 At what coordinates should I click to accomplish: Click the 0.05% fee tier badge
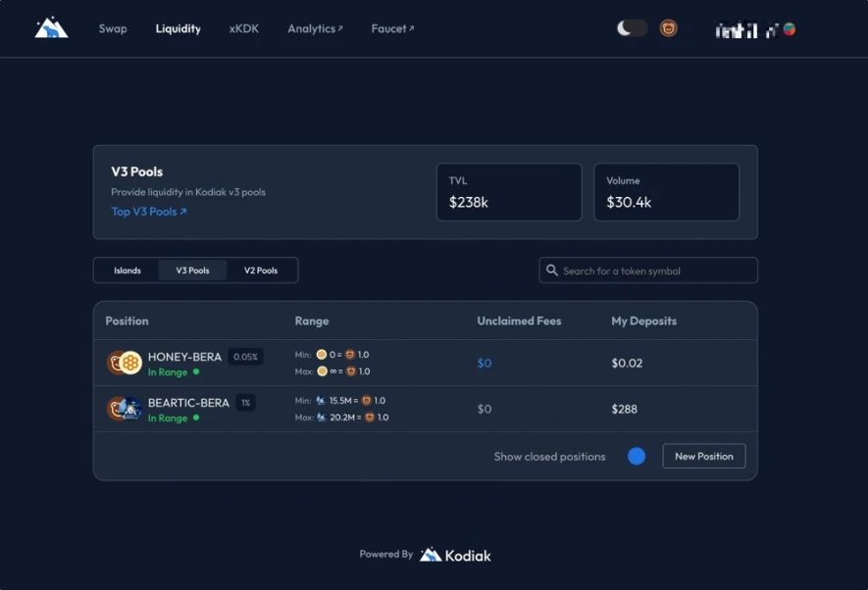[245, 357]
